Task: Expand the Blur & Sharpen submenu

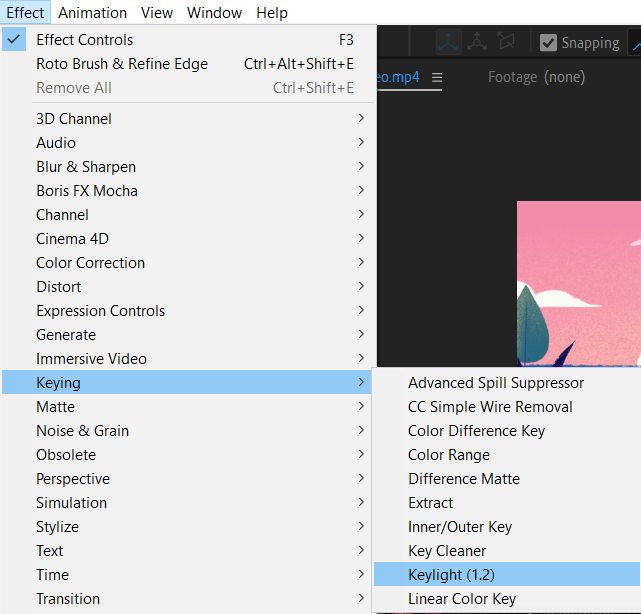Action: click(86, 167)
